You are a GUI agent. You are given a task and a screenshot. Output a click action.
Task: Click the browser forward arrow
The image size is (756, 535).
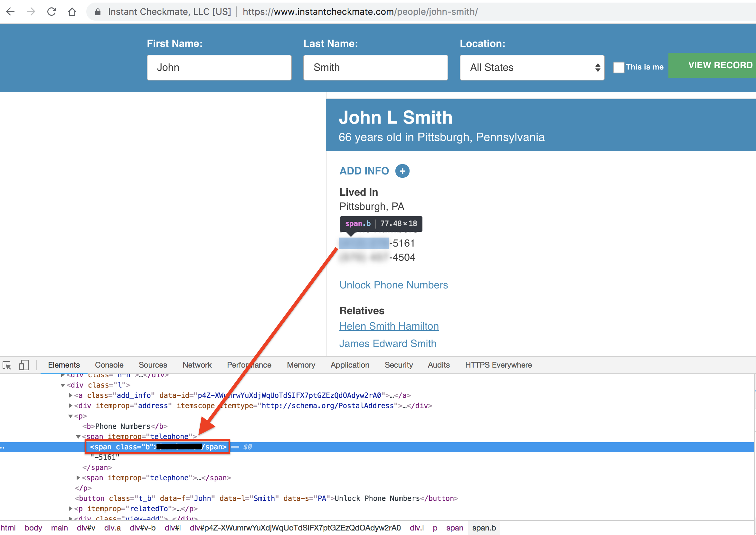31,12
